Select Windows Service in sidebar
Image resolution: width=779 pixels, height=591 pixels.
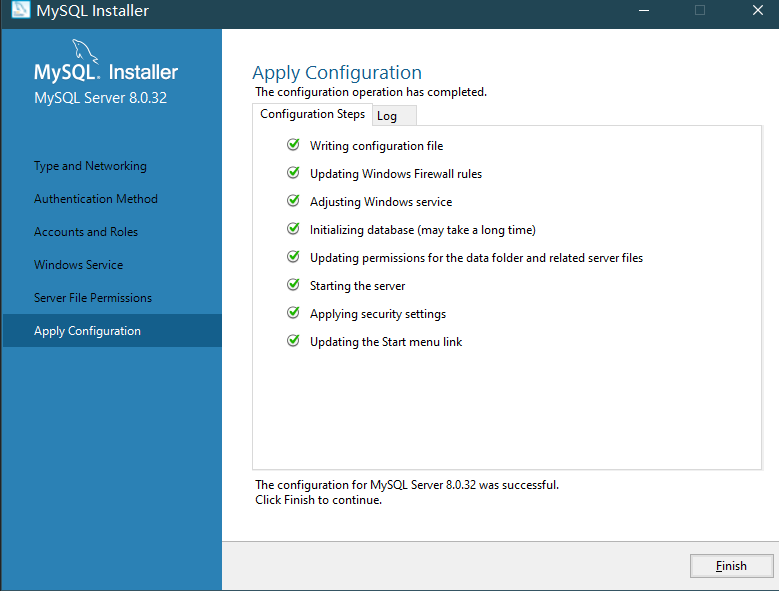tap(78, 265)
